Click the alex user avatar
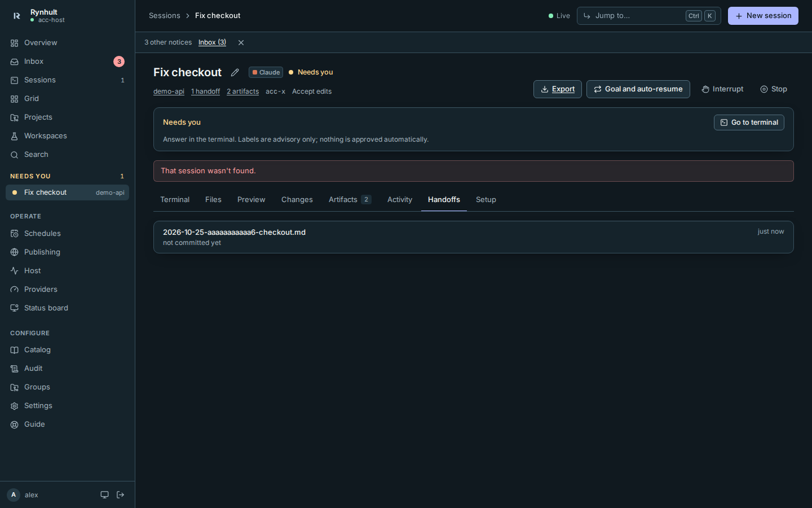The width and height of the screenshot is (812, 508). pos(14,495)
